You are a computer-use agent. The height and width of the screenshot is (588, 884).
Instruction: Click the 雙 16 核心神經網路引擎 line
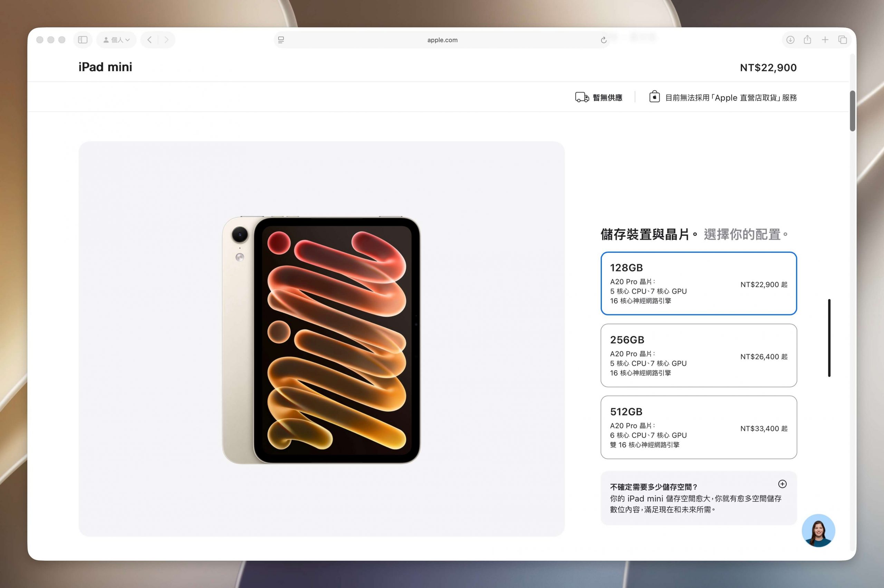[644, 445]
